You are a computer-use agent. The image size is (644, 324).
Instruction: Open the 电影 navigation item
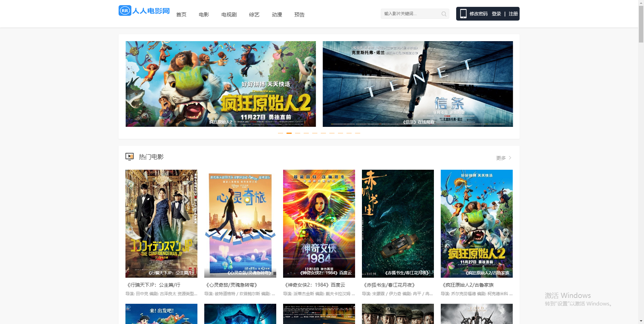(x=204, y=15)
